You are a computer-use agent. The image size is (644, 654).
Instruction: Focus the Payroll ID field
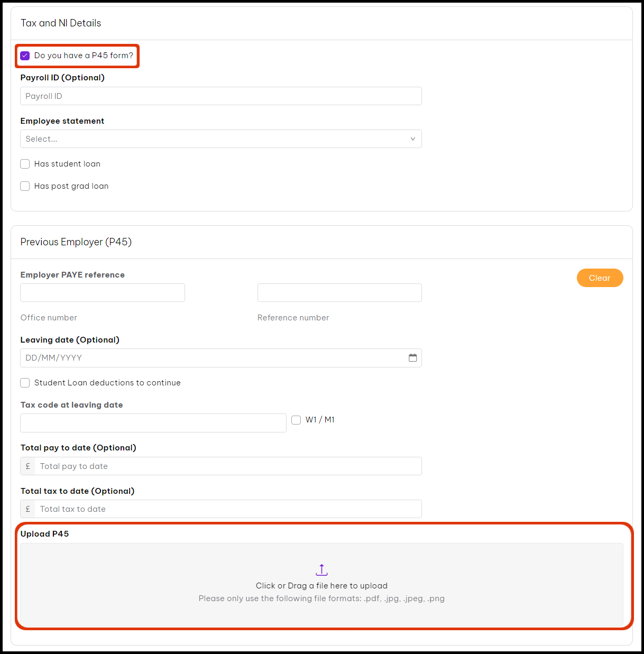point(221,96)
